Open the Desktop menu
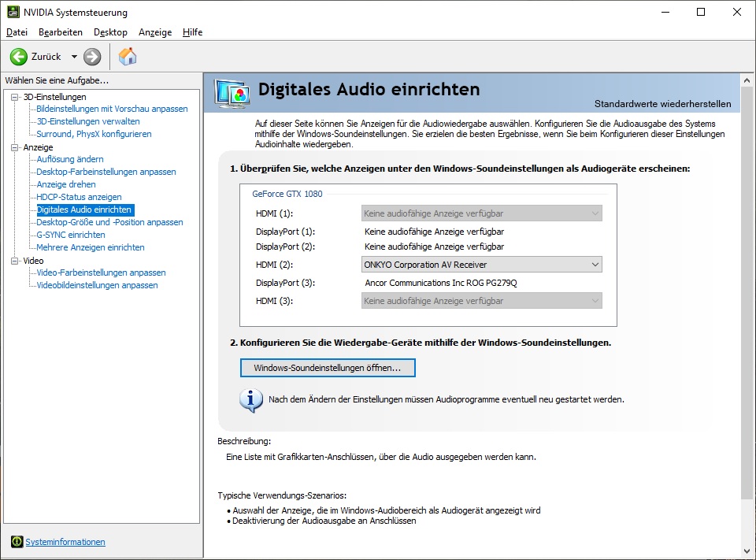This screenshot has width=756, height=560. [x=110, y=32]
